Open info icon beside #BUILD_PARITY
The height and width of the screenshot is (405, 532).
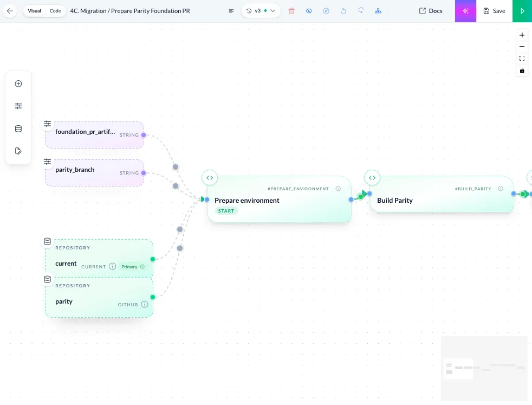click(x=501, y=189)
